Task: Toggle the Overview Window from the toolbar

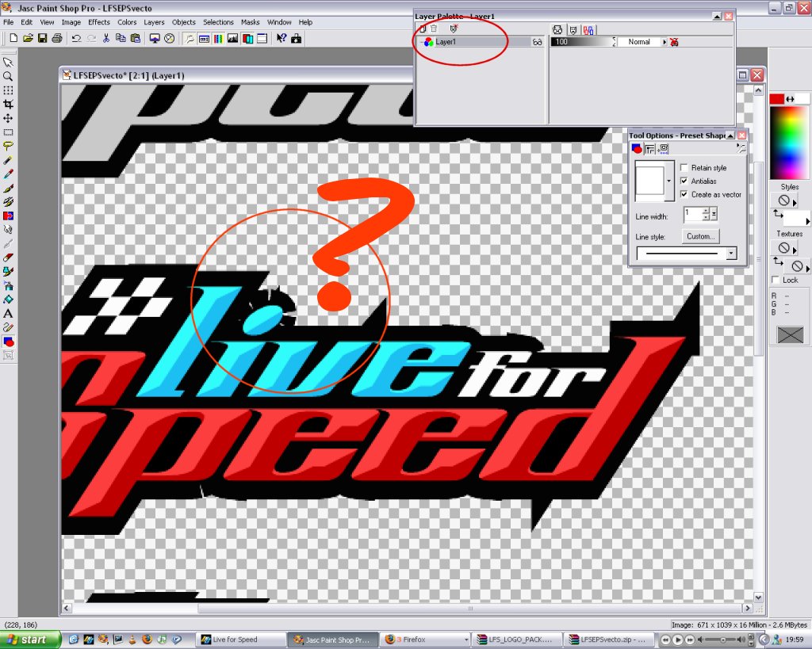Action: coord(262,38)
